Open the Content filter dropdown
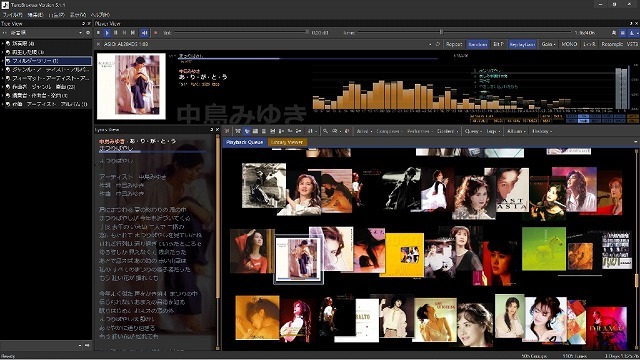This screenshot has width=640, height=360. [x=447, y=131]
